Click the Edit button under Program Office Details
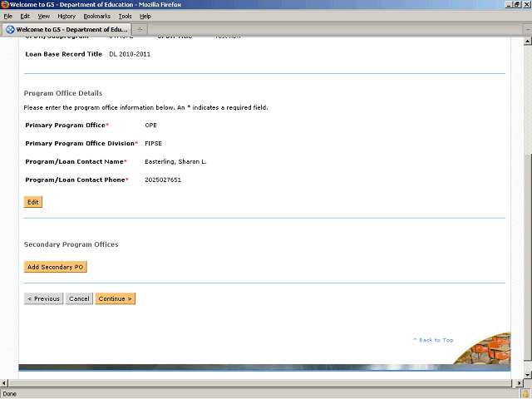The height and width of the screenshot is (399, 532). [x=33, y=202]
